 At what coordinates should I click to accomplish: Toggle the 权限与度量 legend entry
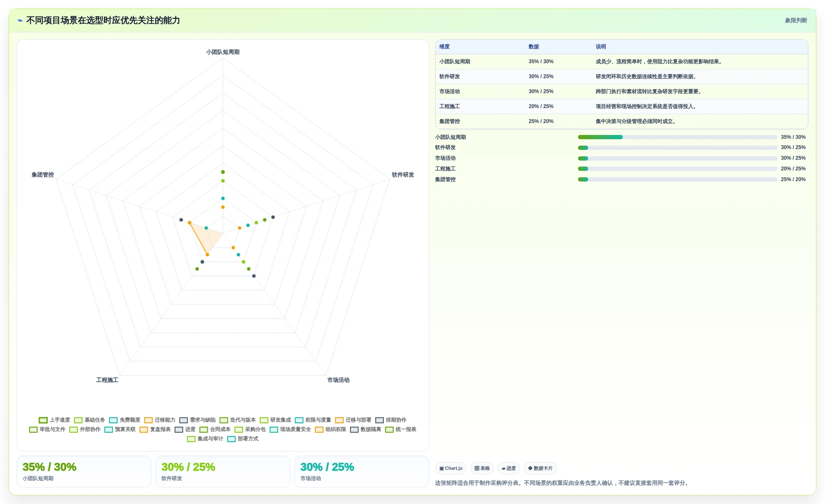point(312,420)
